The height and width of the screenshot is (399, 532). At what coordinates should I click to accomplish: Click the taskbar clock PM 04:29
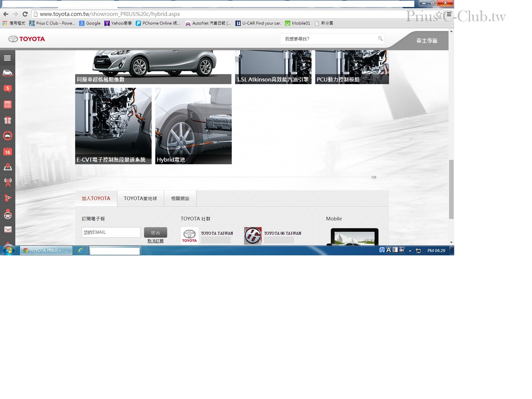436,251
